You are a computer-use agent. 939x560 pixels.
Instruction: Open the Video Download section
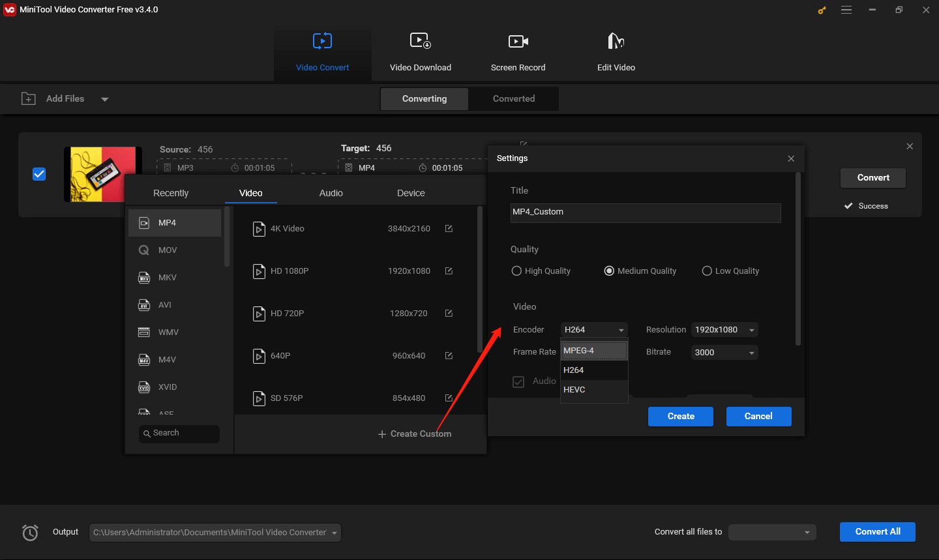[x=421, y=53]
